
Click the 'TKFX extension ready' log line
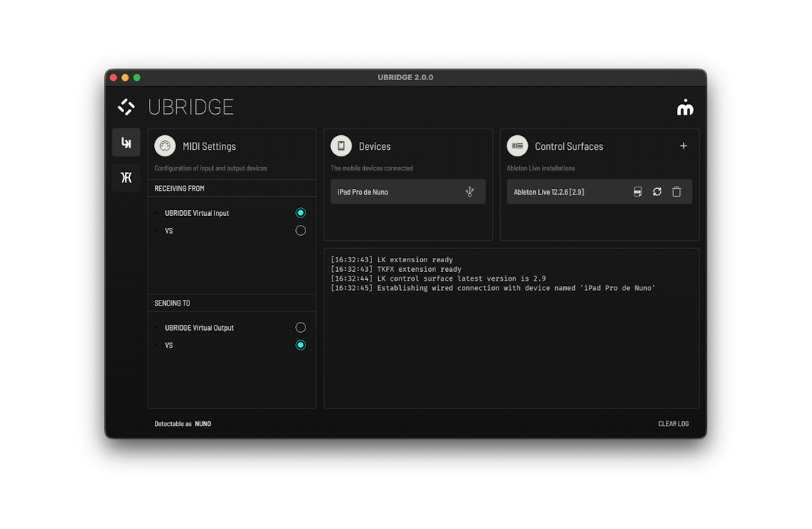[396, 269]
